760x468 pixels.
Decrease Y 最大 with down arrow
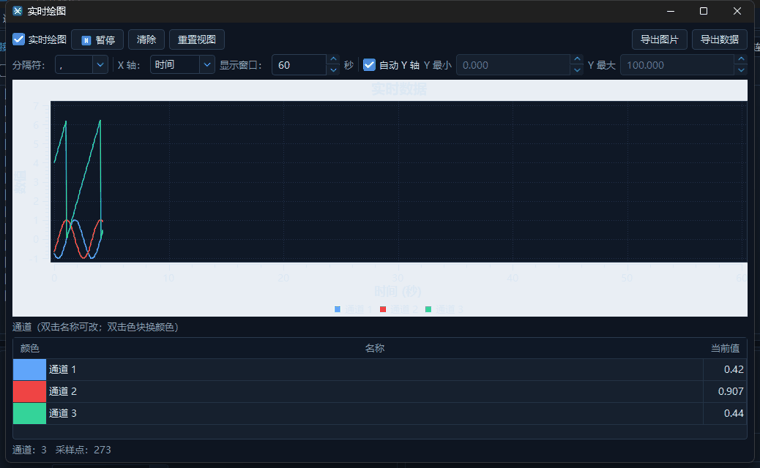tap(741, 70)
